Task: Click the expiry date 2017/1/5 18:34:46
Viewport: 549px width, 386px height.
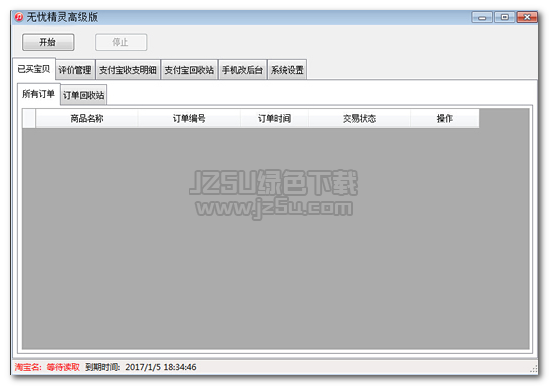Action: [161, 367]
